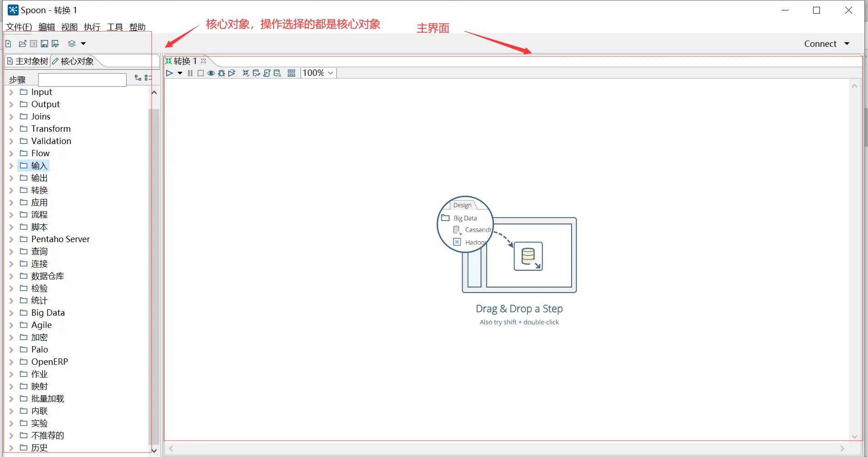Click the Connect button
Image resolution: width=868 pixels, height=457 pixels.
pos(820,44)
